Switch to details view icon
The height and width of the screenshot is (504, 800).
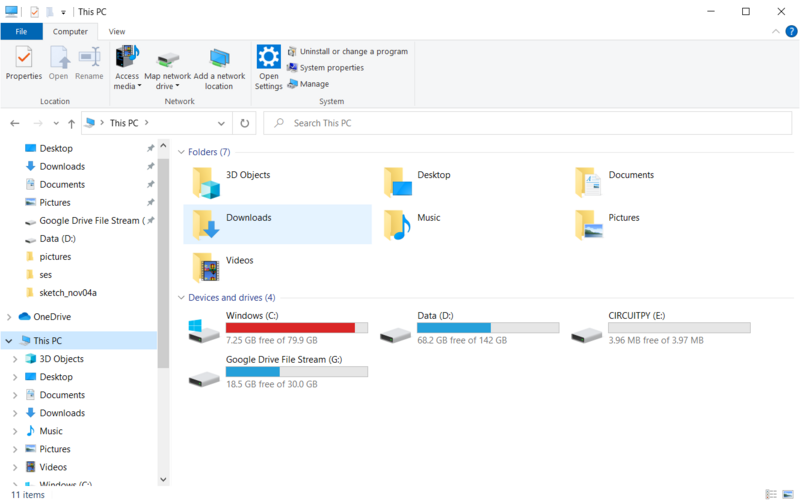(x=771, y=494)
